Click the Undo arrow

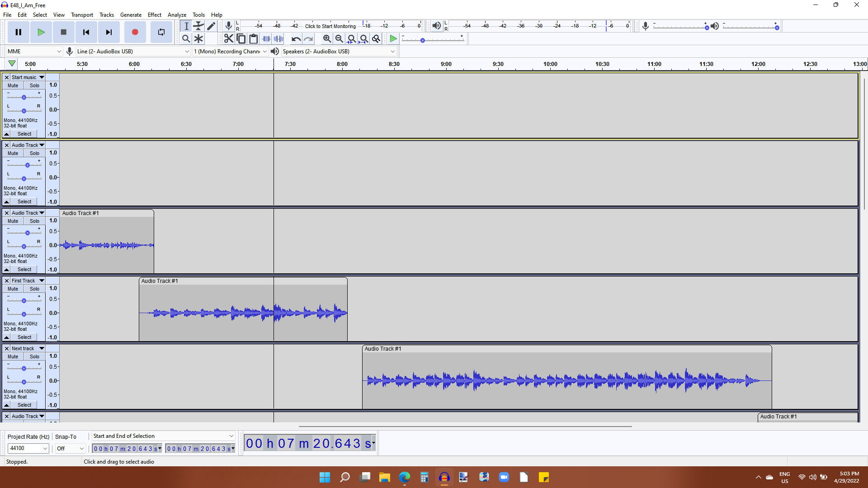pos(296,39)
